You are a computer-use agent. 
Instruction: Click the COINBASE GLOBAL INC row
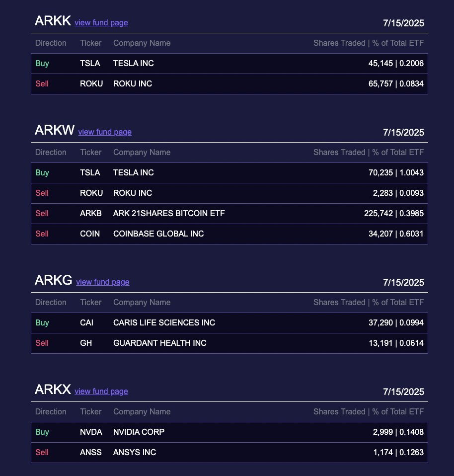[x=229, y=234]
